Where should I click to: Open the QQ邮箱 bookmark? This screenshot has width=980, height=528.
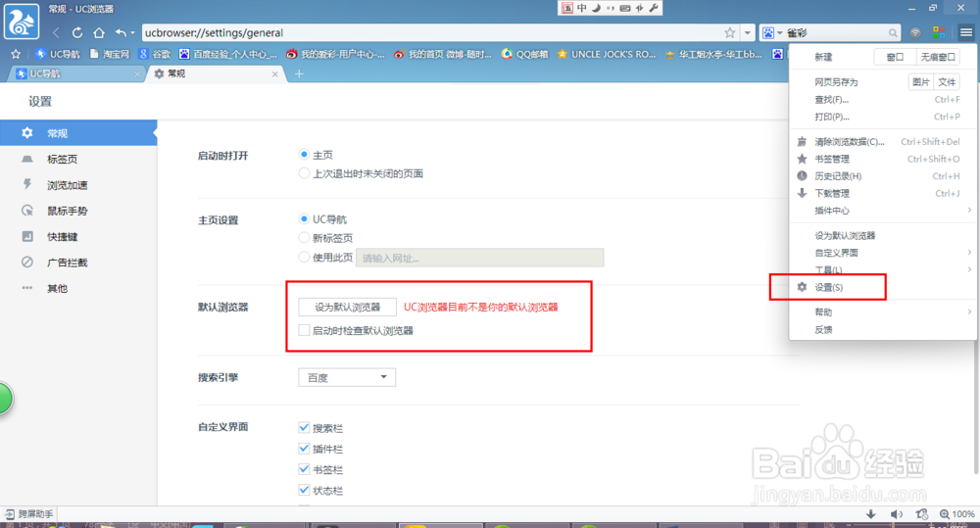[525, 54]
